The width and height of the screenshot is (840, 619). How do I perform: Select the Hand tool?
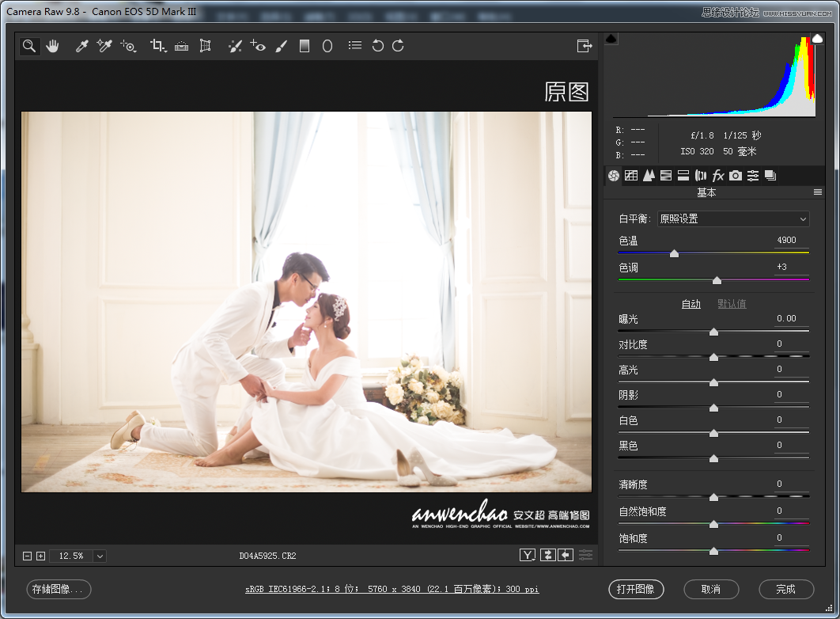[x=52, y=45]
